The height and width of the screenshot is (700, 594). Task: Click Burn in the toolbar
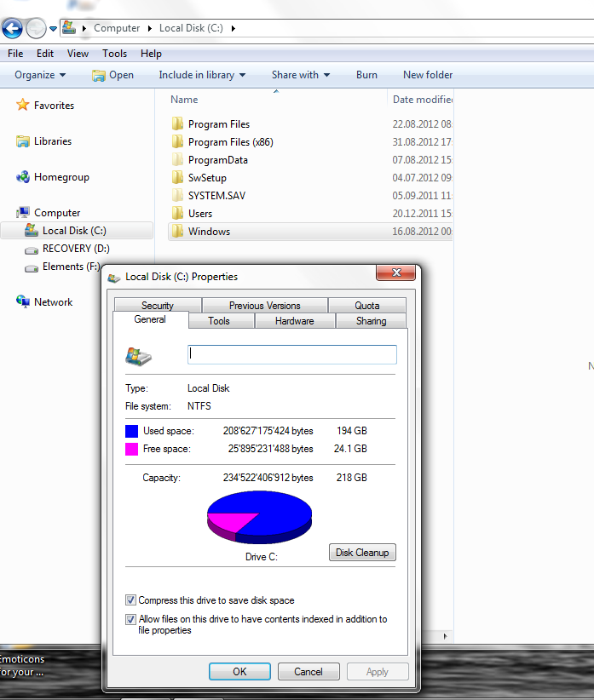366,75
